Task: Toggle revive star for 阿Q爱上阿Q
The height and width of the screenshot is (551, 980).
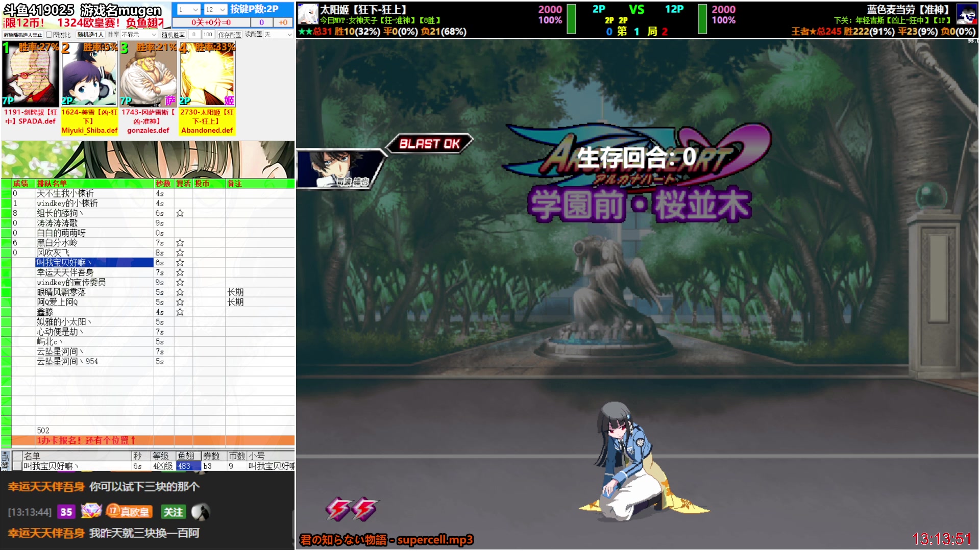Action: [180, 302]
